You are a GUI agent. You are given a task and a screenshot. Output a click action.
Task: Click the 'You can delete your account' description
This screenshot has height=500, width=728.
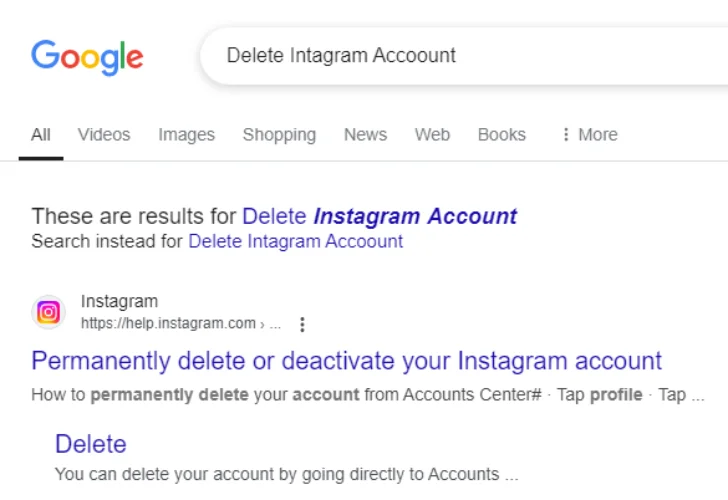tap(286, 474)
